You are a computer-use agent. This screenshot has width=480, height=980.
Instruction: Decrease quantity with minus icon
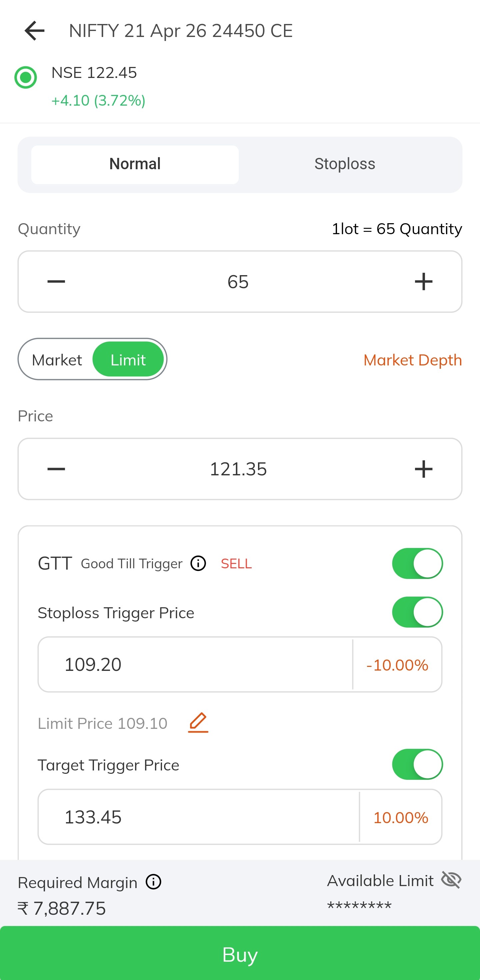coord(56,281)
